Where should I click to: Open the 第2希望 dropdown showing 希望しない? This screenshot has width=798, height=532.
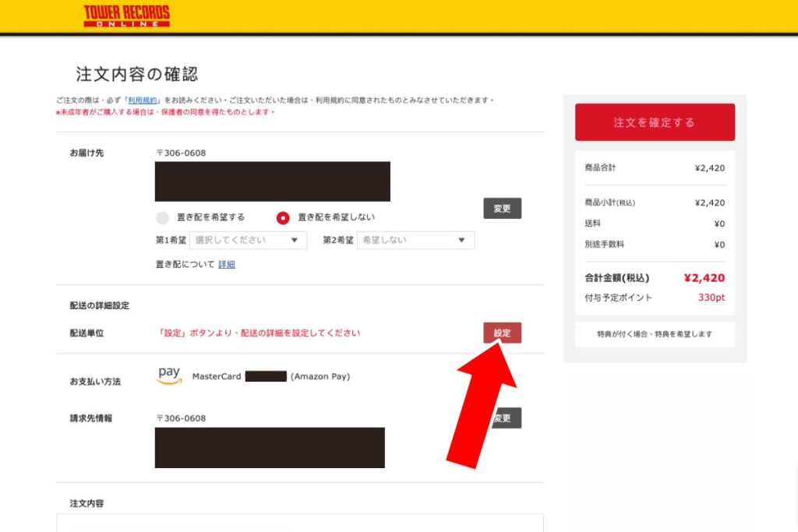(415, 240)
